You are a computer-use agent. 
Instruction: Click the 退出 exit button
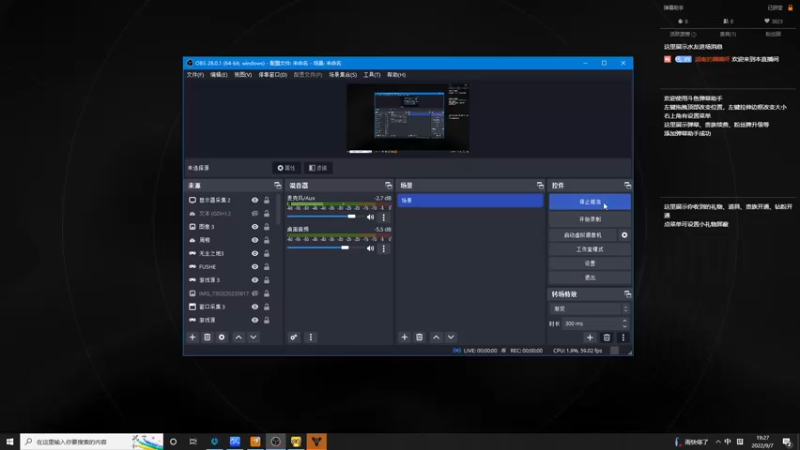click(590, 278)
